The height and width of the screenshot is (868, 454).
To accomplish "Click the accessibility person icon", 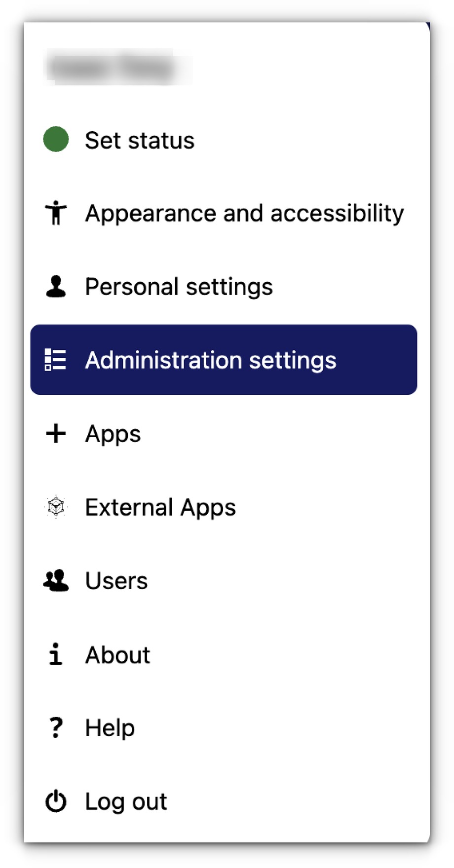I will click(x=56, y=213).
